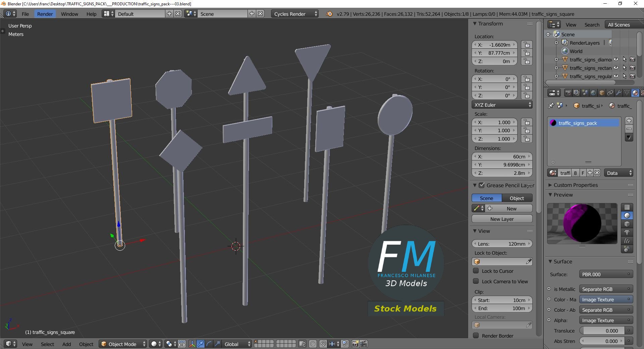
Task: Open the Render menu in the header
Action: coord(45,14)
